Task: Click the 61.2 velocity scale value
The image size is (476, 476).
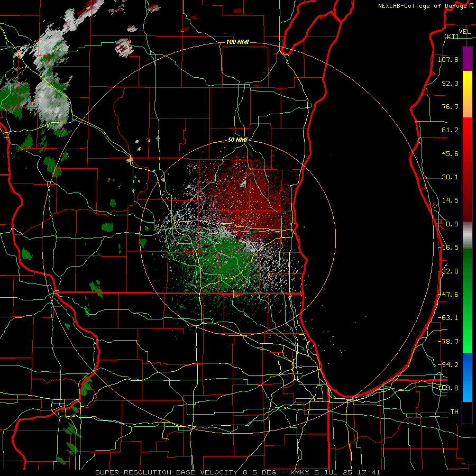Action: click(450, 130)
